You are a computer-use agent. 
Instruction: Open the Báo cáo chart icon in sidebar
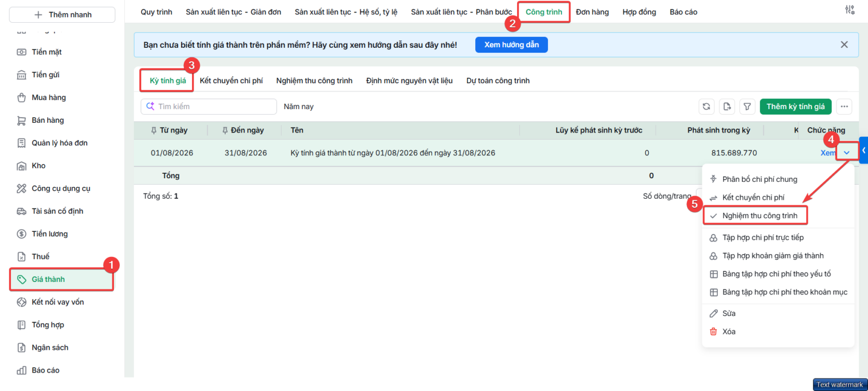[x=22, y=370]
